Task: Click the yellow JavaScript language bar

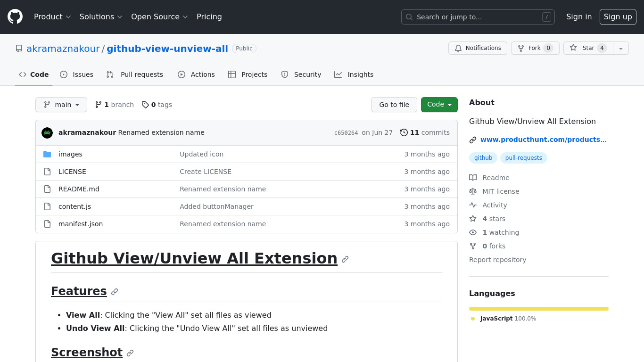Action: tap(539, 309)
